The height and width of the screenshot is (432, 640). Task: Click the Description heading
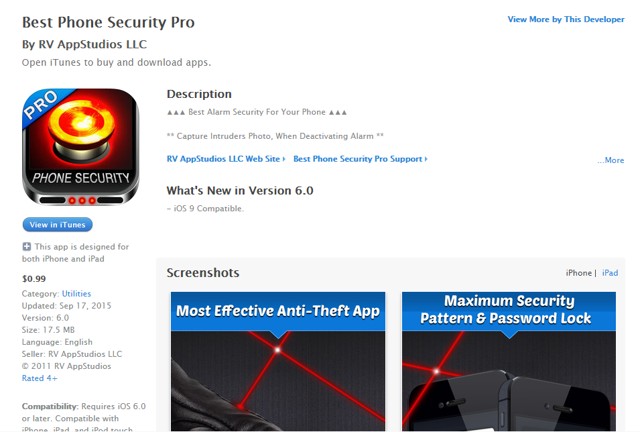click(199, 94)
